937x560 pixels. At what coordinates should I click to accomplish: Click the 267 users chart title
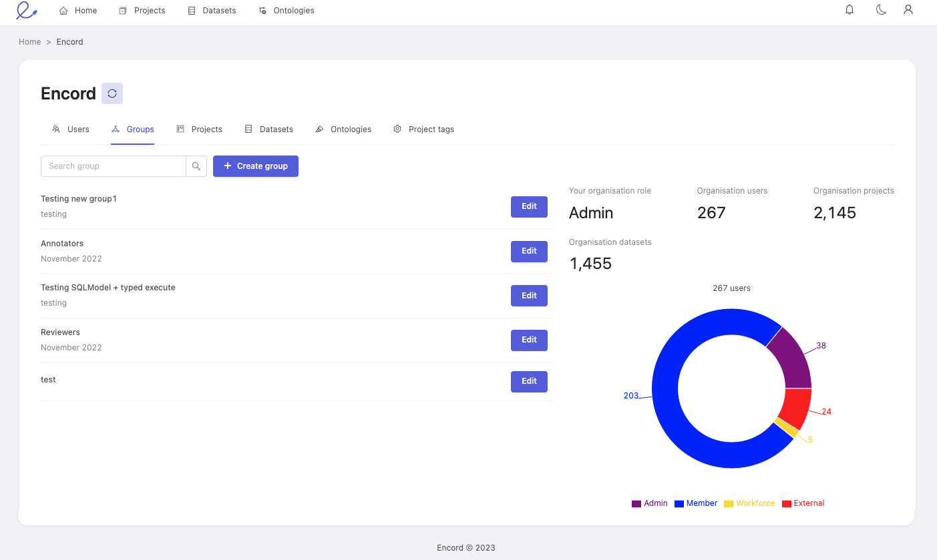click(x=731, y=288)
